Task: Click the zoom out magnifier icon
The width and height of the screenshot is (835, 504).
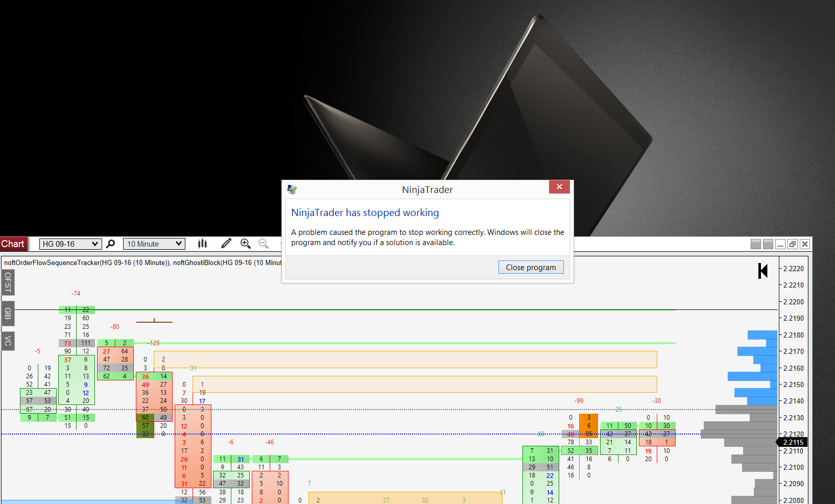Action: pyautogui.click(x=264, y=244)
